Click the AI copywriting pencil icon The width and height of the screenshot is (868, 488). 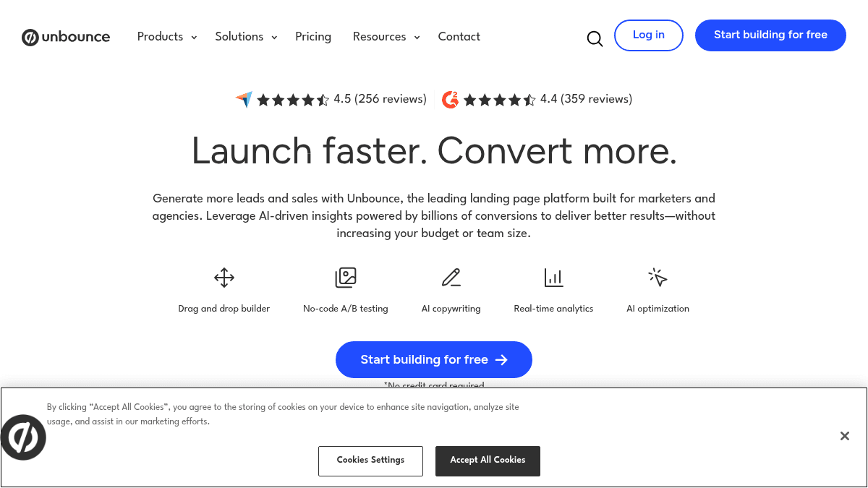point(451,278)
